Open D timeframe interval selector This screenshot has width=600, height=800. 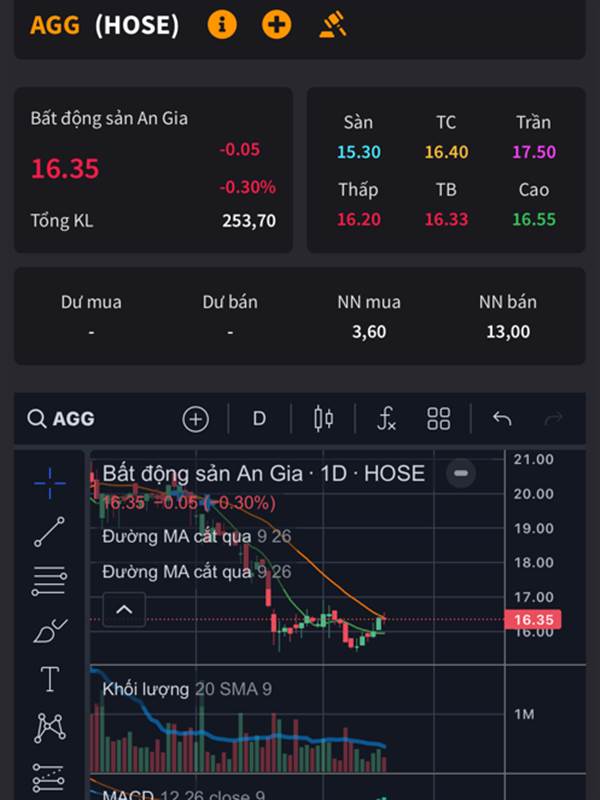pyautogui.click(x=259, y=419)
